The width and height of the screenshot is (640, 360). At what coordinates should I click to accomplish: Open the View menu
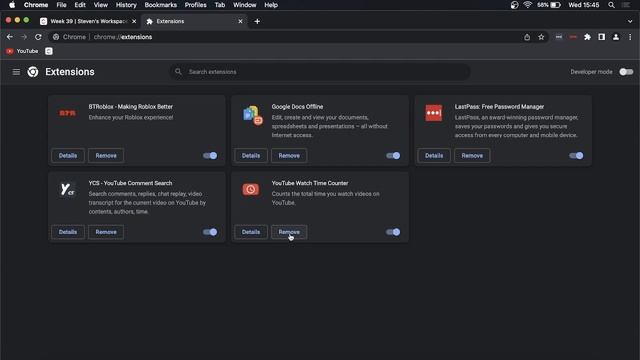(100, 5)
